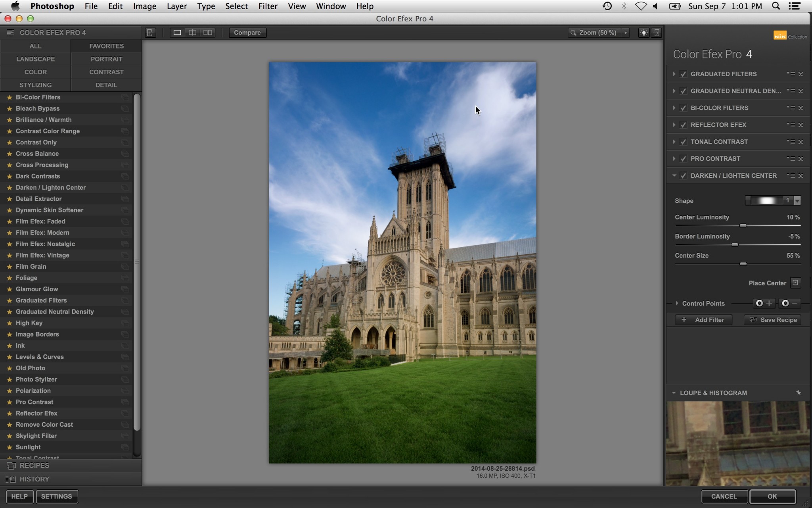
Task: Expand the Tonal Contrast settings
Action: [x=674, y=142]
